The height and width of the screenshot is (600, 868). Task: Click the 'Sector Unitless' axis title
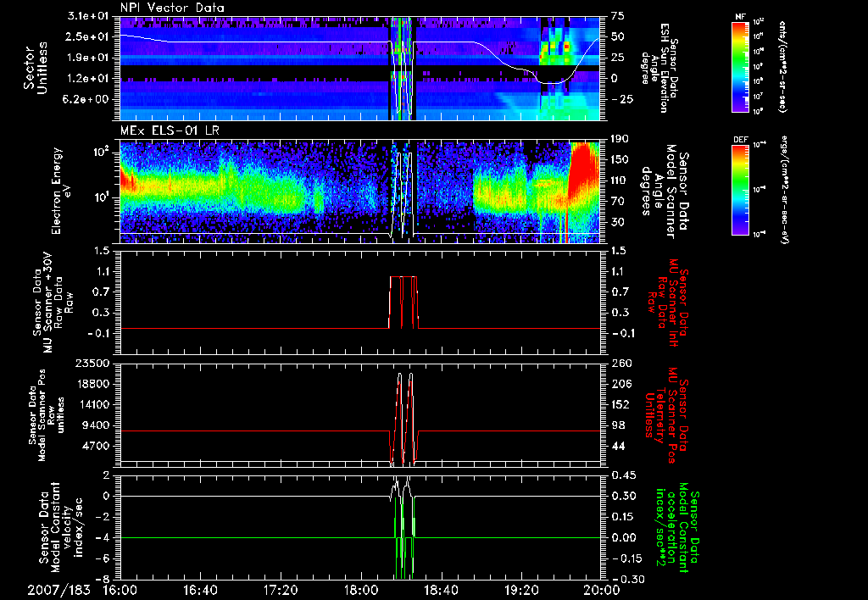(36, 68)
